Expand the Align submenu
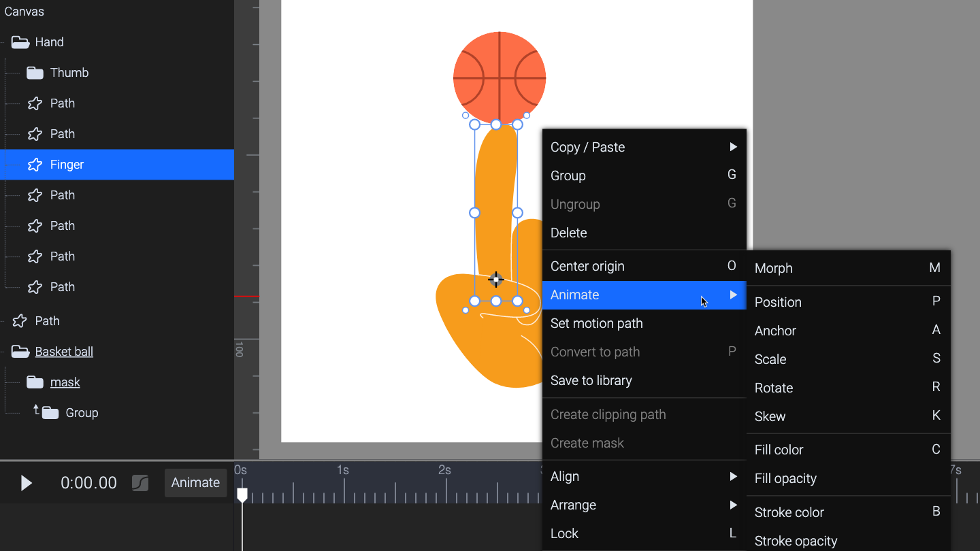This screenshot has height=551, width=980. point(644,476)
